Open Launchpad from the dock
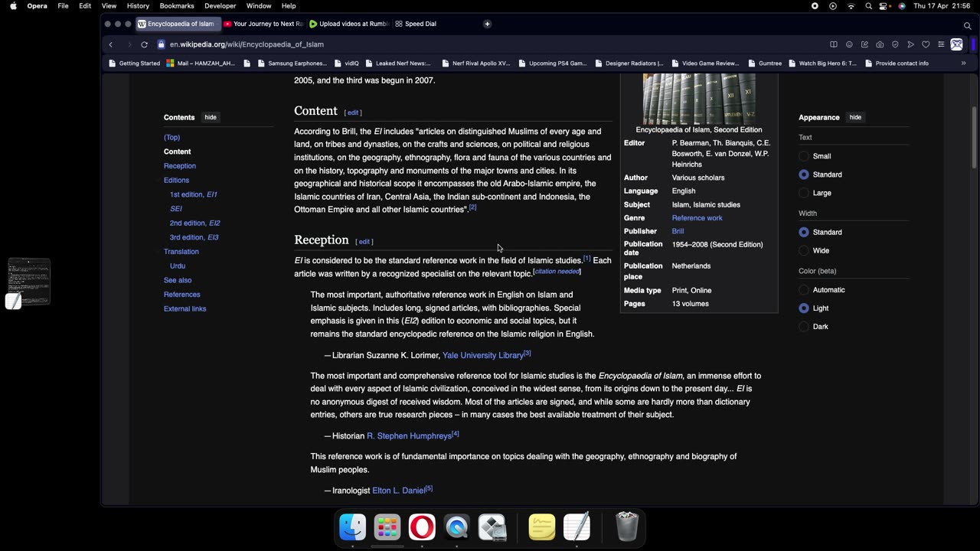This screenshot has height=551, width=980. click(387, 527)
